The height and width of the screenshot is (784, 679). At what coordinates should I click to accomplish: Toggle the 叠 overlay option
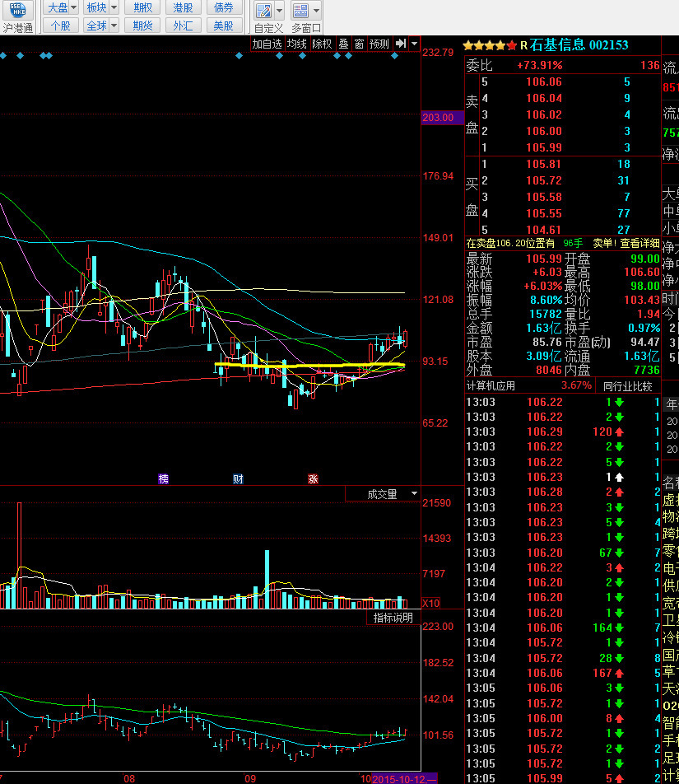(343, 44)
